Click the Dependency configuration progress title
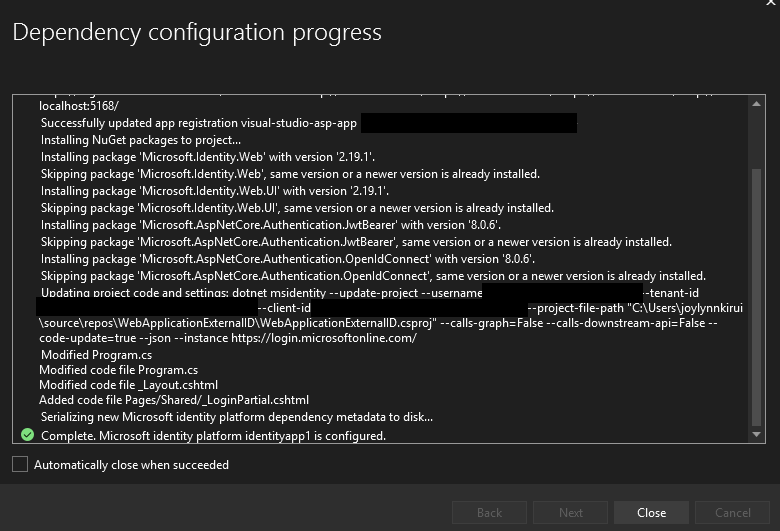This screenshot has width=780, height=531. point(197,32)
